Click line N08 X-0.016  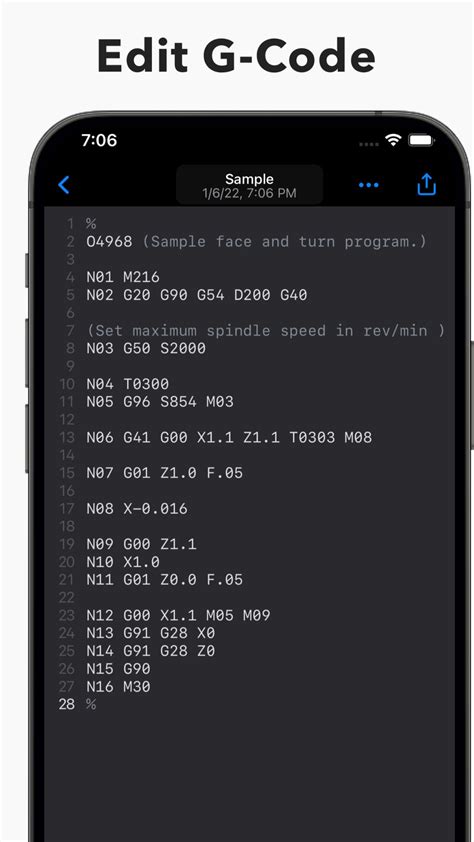137,509
